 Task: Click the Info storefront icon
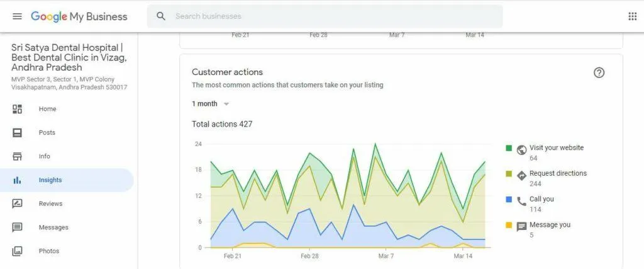click(x=17, y=156)
